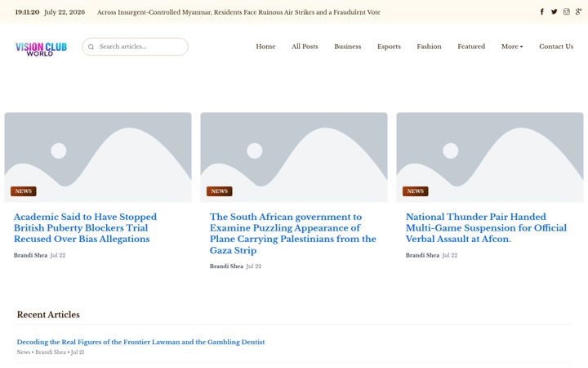This screenshot has width=588, height=368.
Task: Click the Recent Articles heading
Action: pyautogui.click(x=48, y=315)
